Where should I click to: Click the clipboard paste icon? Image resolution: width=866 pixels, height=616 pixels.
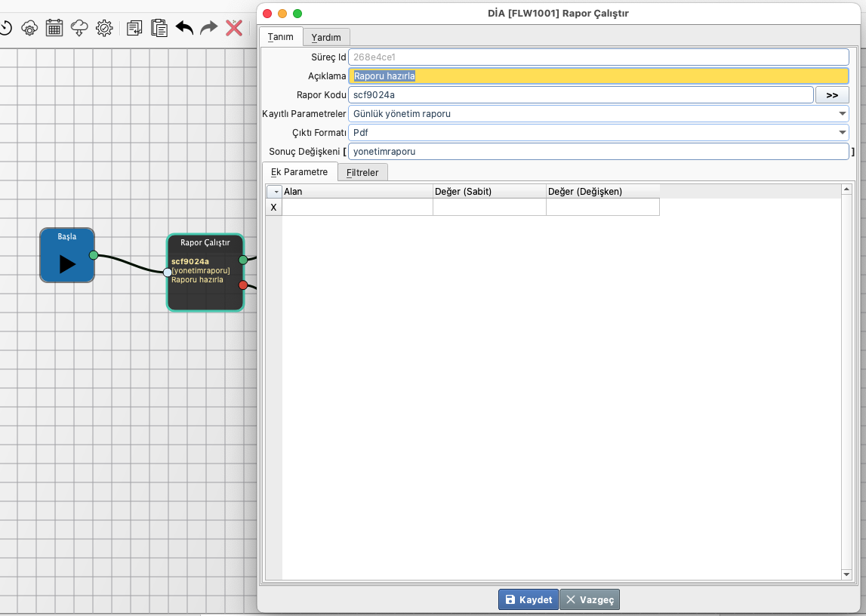click(x=159, y=28)
